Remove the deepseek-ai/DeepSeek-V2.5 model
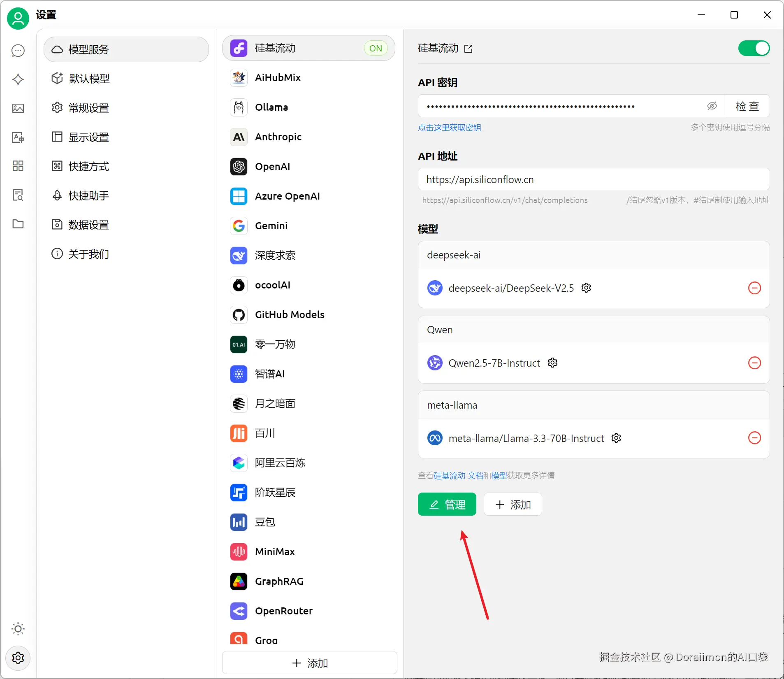The image size is (784, 679). click(754, 288)
